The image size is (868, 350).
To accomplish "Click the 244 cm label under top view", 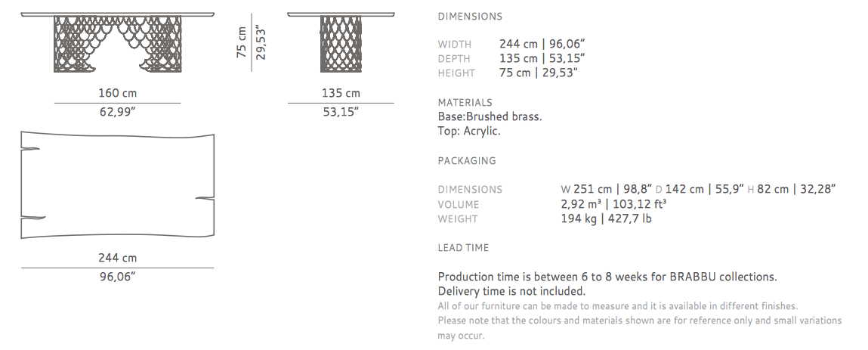I will click(117, 258).
